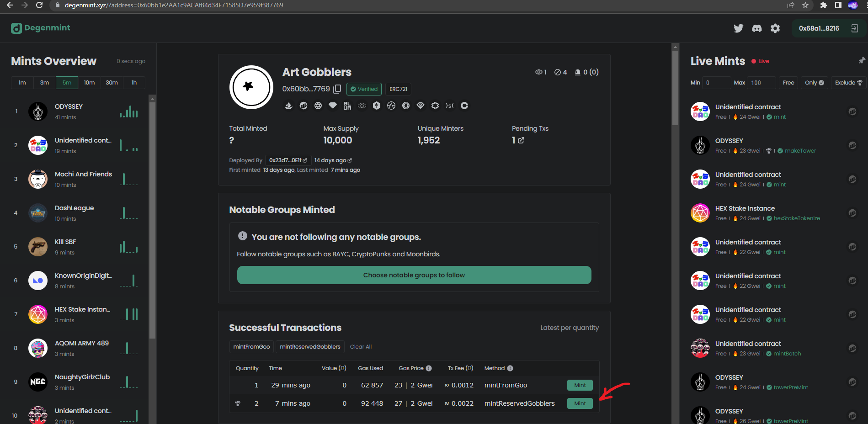Open the website globe icon for Art Gobblers
868x424 pixels.
pyautogui.click(x=318, y=106)
